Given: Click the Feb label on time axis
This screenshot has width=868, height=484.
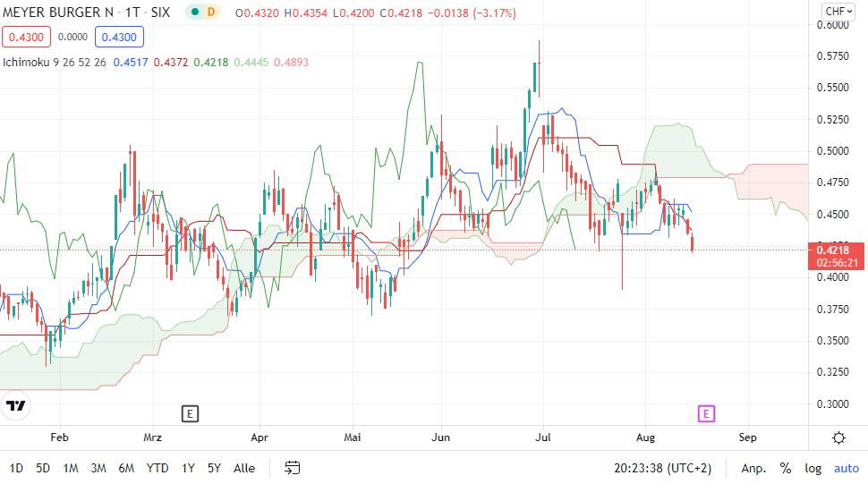Looking at the screenshot, I should 59,437.
